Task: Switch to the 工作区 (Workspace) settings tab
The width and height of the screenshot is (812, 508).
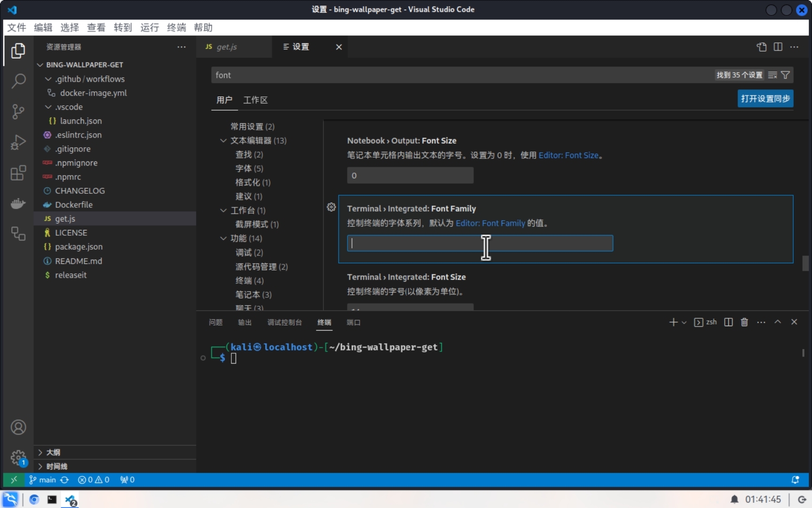Action: click(255, 100)
